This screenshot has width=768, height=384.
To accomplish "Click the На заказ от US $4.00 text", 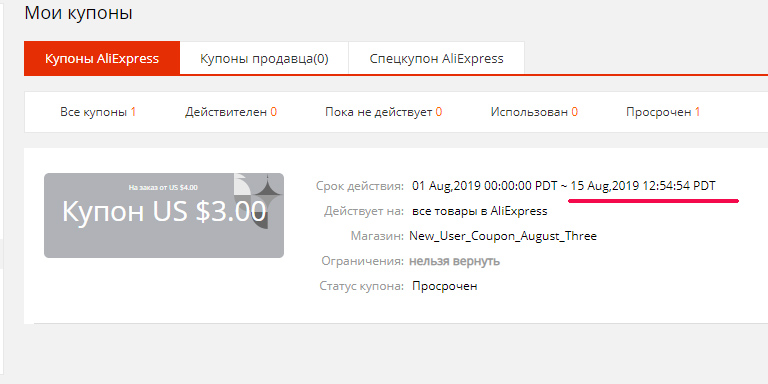I will tap(163, 187).
